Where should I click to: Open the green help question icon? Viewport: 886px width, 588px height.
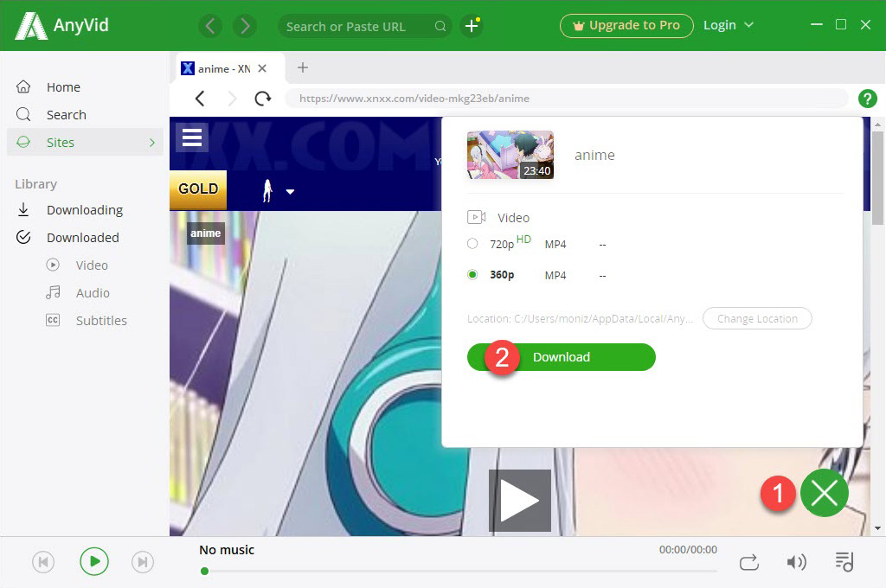point(867,99)
